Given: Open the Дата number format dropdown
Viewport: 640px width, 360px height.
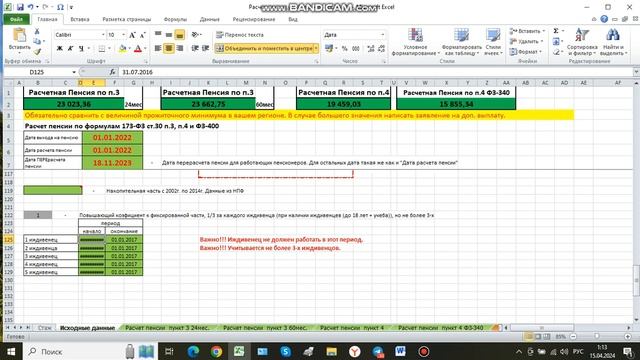Looking at the screenshot, I should click(x=382, y=35).
